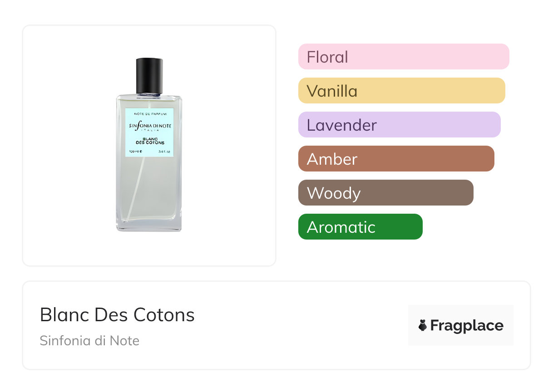Click the Blanc Des Cotons product title
Screen dimensions: 553x392
[x=117, y=314]
